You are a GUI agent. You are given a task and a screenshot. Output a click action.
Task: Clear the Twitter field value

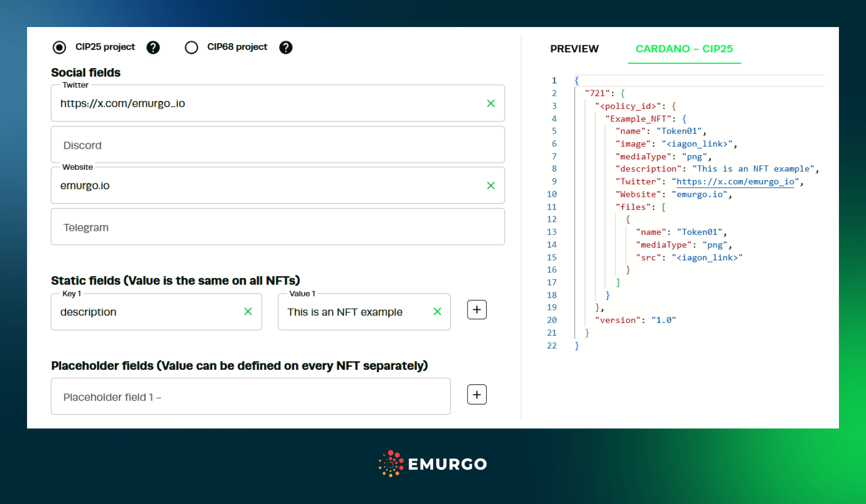point(491,103)
